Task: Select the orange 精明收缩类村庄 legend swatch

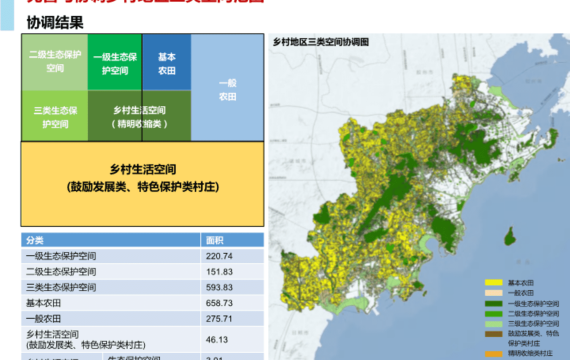Action: tap(493, 354)
